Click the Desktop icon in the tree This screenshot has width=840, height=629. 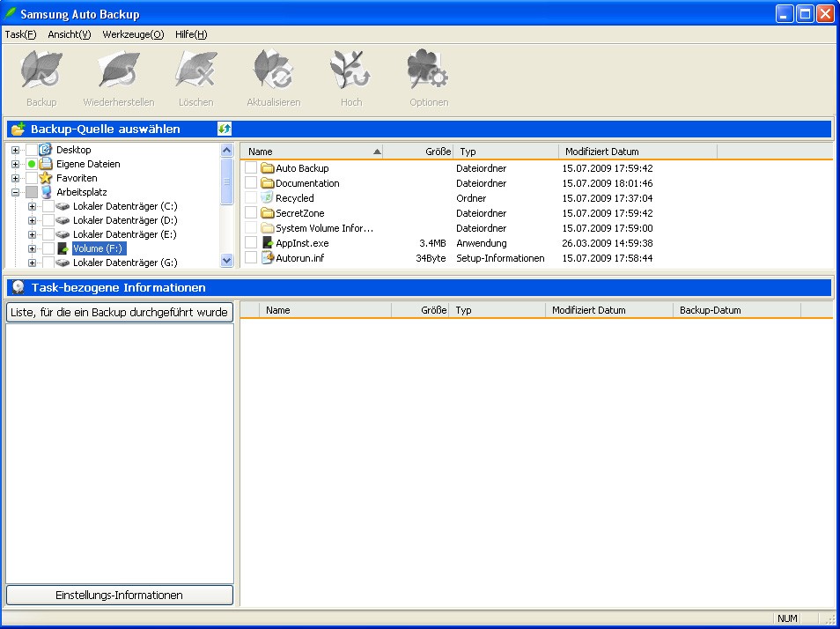46,150
